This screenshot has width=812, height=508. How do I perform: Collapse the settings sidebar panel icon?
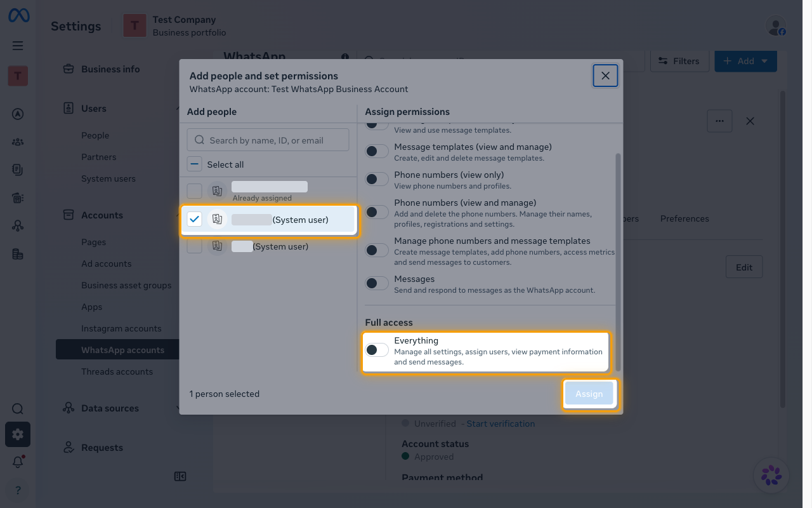click(180, 476)
